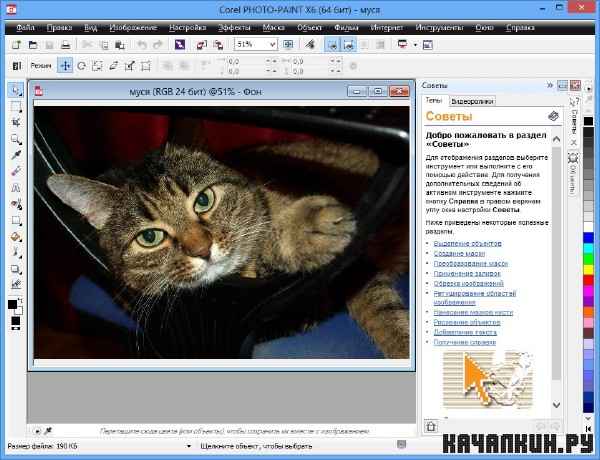Image resolution: width=600 pixels, height=460 pixels.
Task: Open the Эффекты menu
Action: (234, 28)
